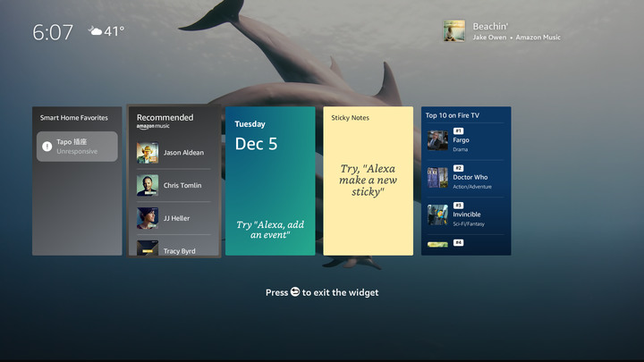Click the "Alexa make a new sticky" note
The width and height of the screenshot is (644, 362).
click(x=368, y=181)
